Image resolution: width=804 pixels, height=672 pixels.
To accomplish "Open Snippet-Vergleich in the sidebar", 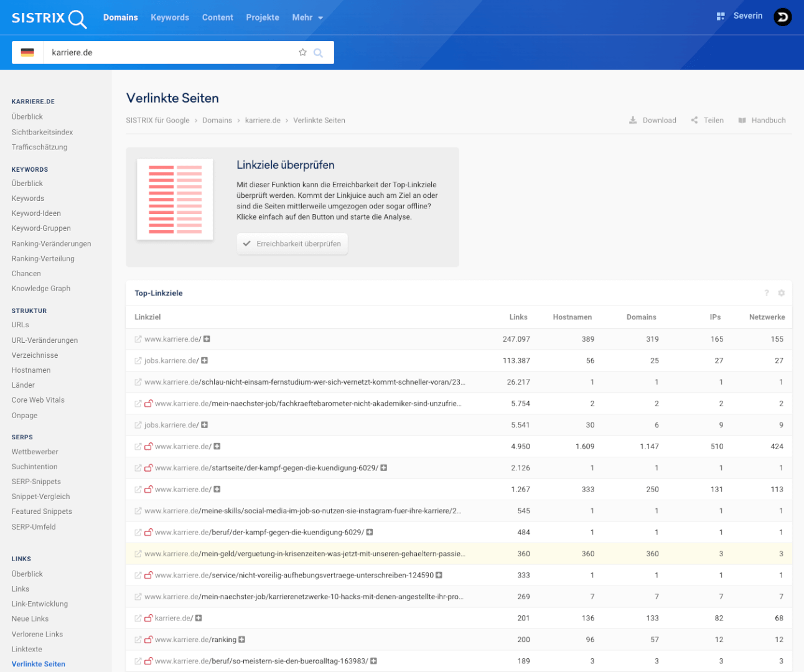I will [x=40, y=497].
